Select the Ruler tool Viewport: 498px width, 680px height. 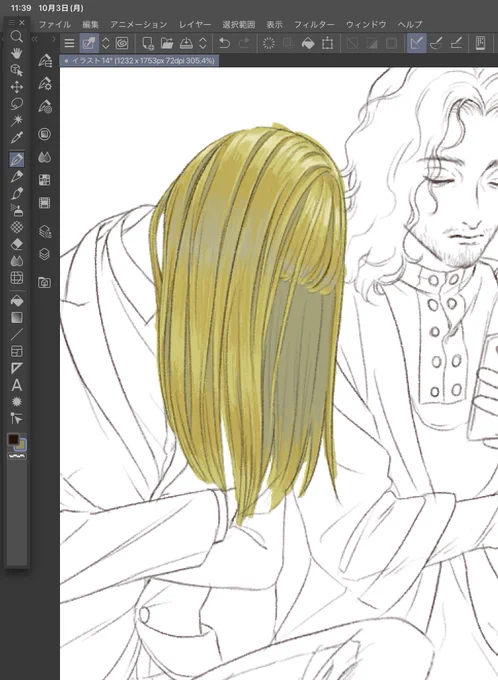coord(16,368)
